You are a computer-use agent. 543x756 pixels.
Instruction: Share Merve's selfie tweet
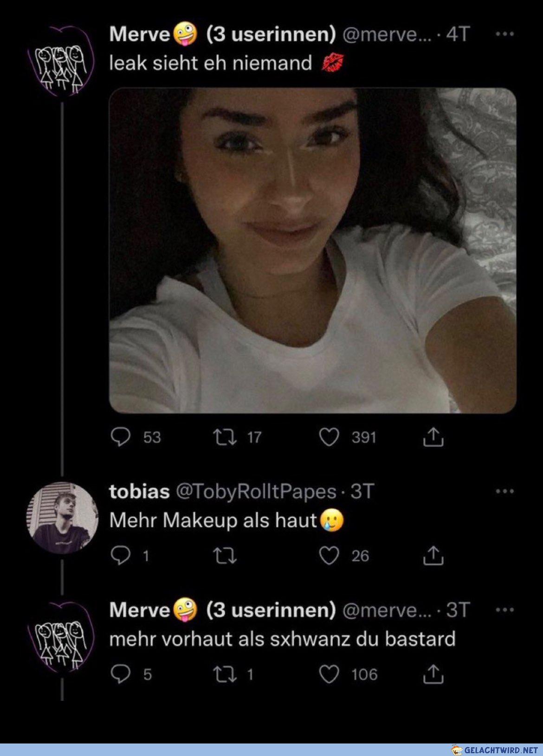(433, 437)
